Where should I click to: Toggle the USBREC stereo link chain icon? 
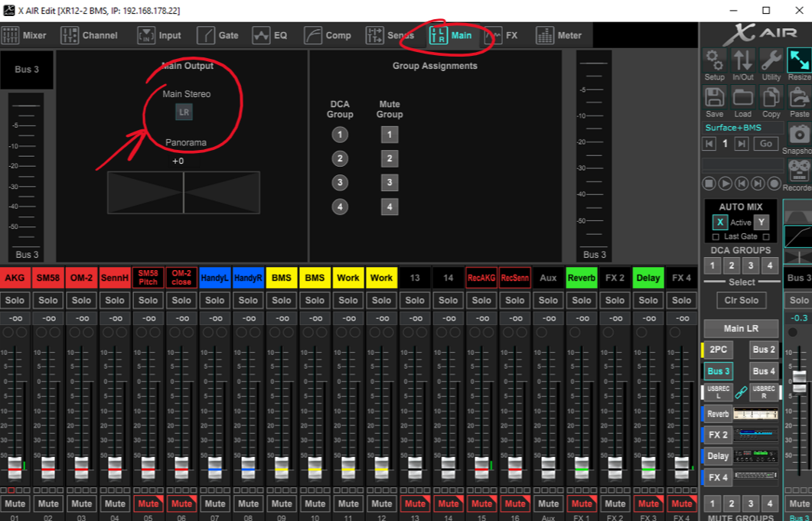point(741,392)
